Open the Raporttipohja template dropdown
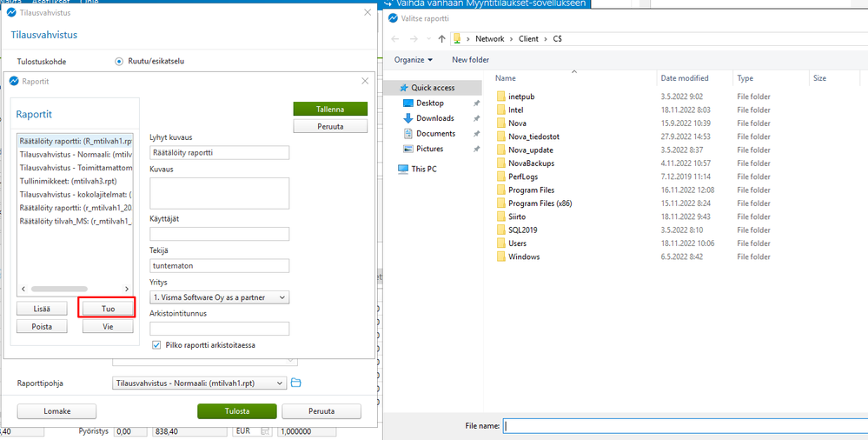 (199, 383)
